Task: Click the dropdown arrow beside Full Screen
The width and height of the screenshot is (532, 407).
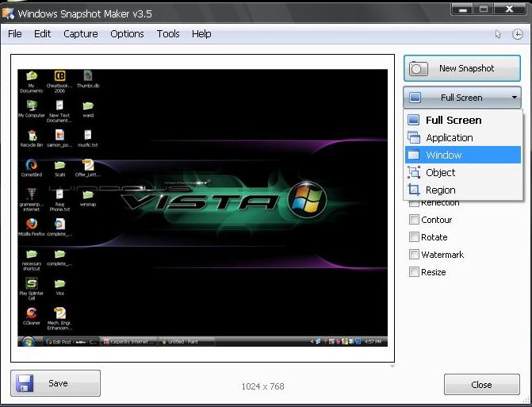Action: tap(515, 98)
